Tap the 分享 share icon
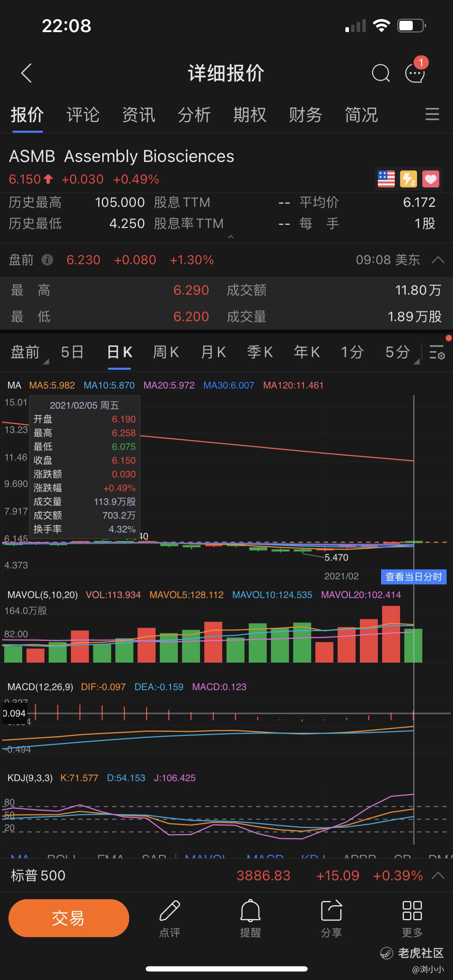Viewport: 453px width, 980px height. click(331, 918)
